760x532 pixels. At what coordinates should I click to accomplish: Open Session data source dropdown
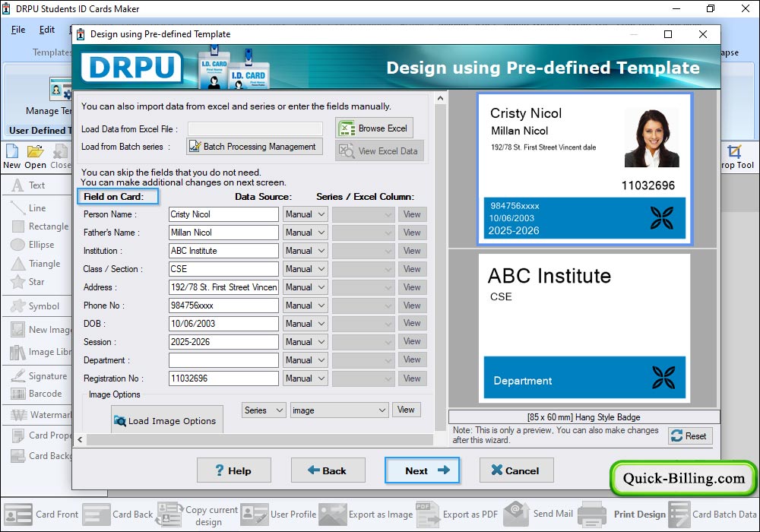tap(305, 342)
